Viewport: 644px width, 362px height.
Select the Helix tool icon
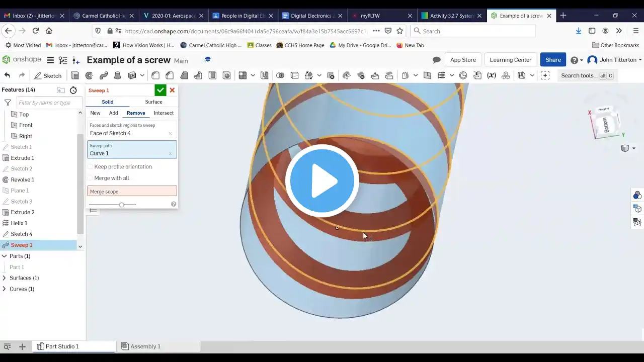(x=441, y=75)
